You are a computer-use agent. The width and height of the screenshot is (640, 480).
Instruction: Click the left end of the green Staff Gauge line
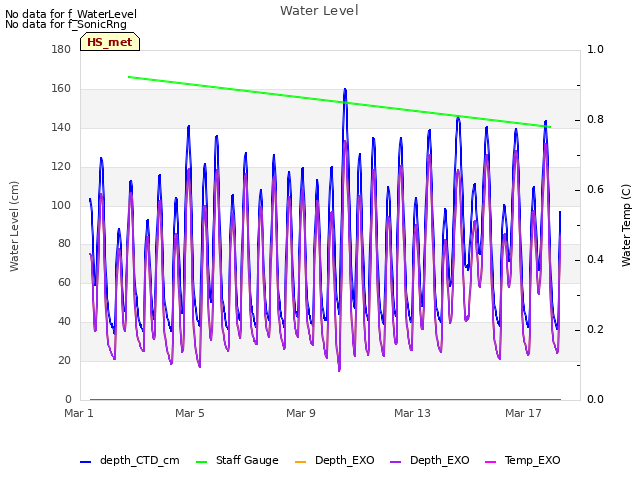pyautogui.click(x=129, y=77)
